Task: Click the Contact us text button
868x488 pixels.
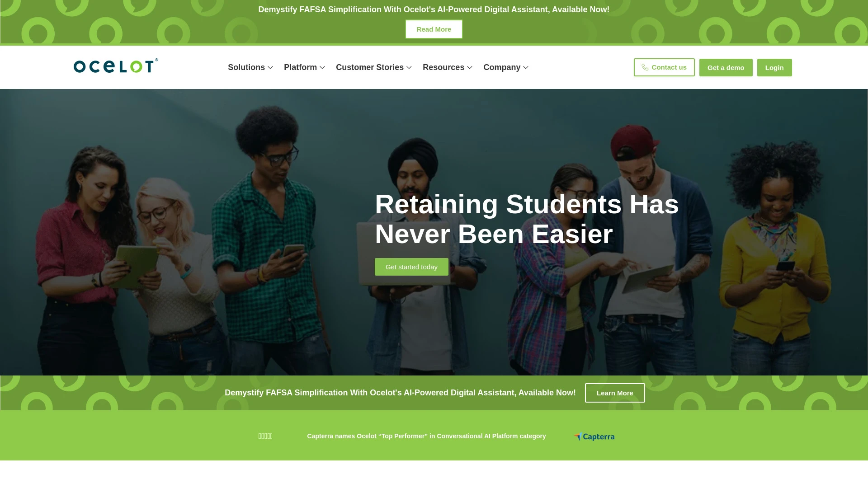Action: click(x=664, y=67)
